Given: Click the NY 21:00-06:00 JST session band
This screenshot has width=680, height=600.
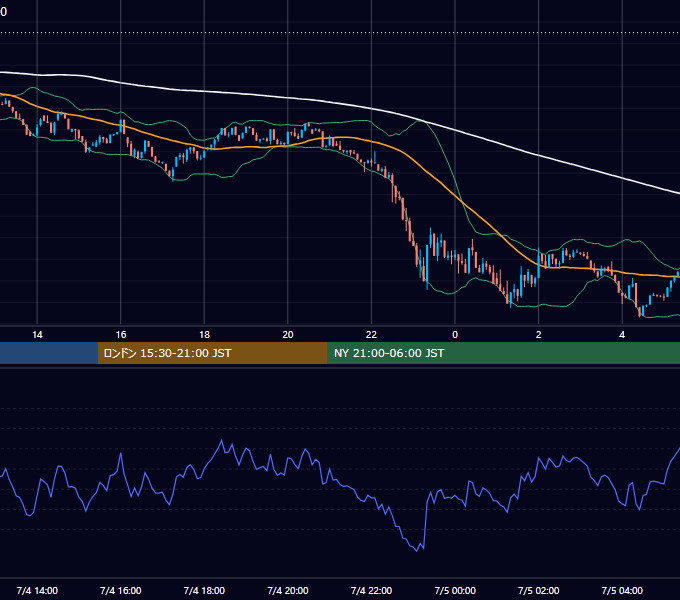Looking at the screenshot, I should click(x=503, y=353).
